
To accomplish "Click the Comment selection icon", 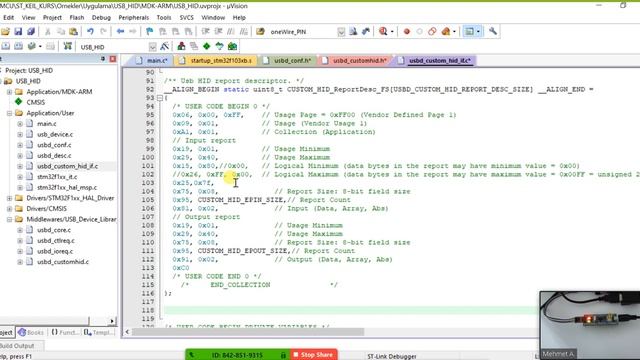I will click(231, 31).
